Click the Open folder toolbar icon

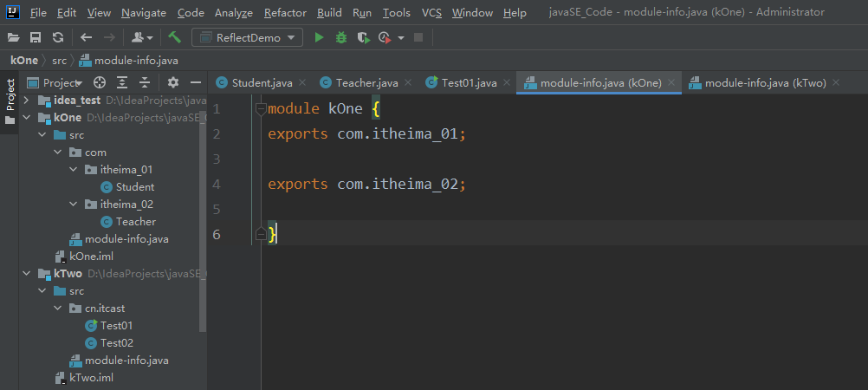click(13, 37)
